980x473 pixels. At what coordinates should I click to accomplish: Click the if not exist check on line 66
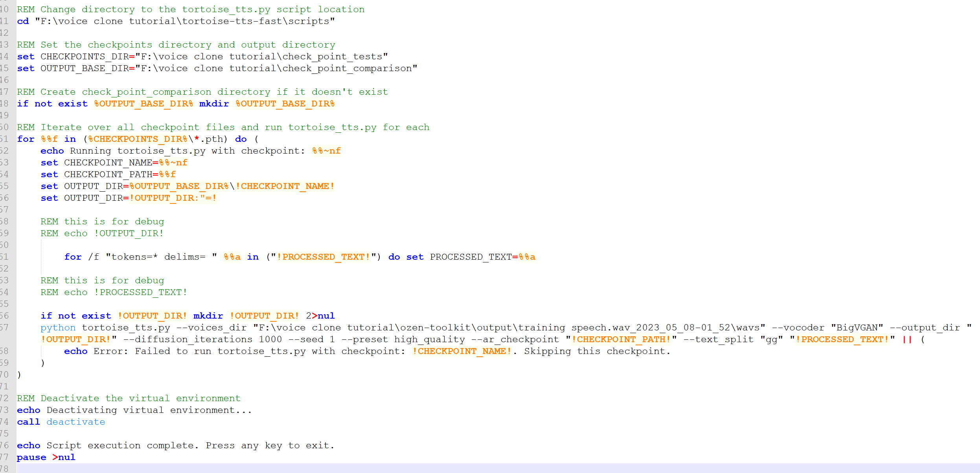point(76,315)
